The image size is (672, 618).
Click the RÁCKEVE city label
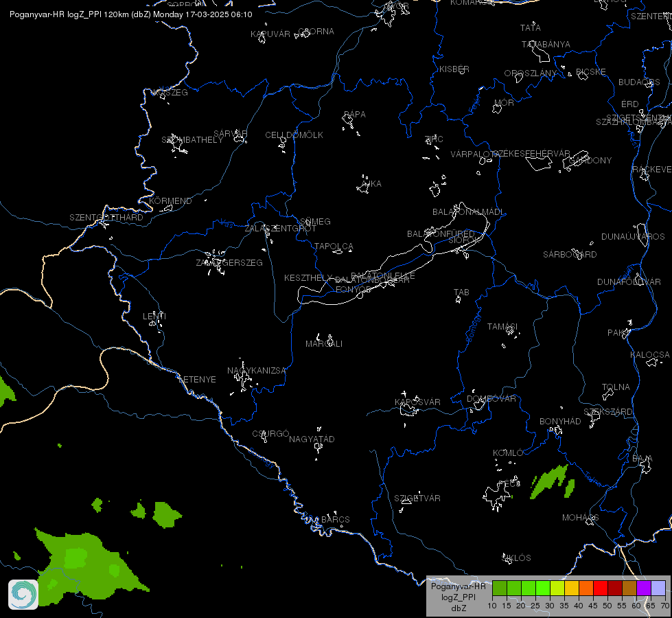coord(652,169)
